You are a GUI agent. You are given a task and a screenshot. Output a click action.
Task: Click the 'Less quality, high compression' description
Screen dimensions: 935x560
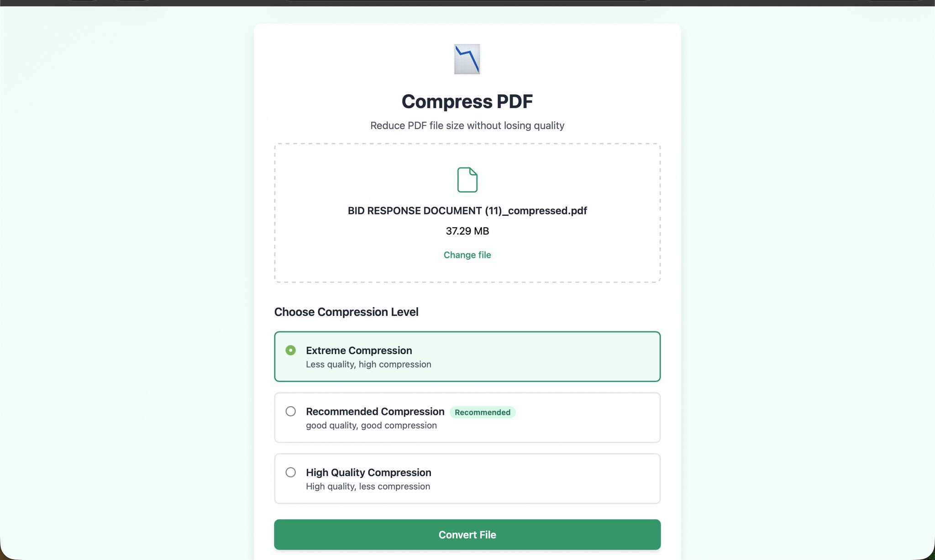368,364
